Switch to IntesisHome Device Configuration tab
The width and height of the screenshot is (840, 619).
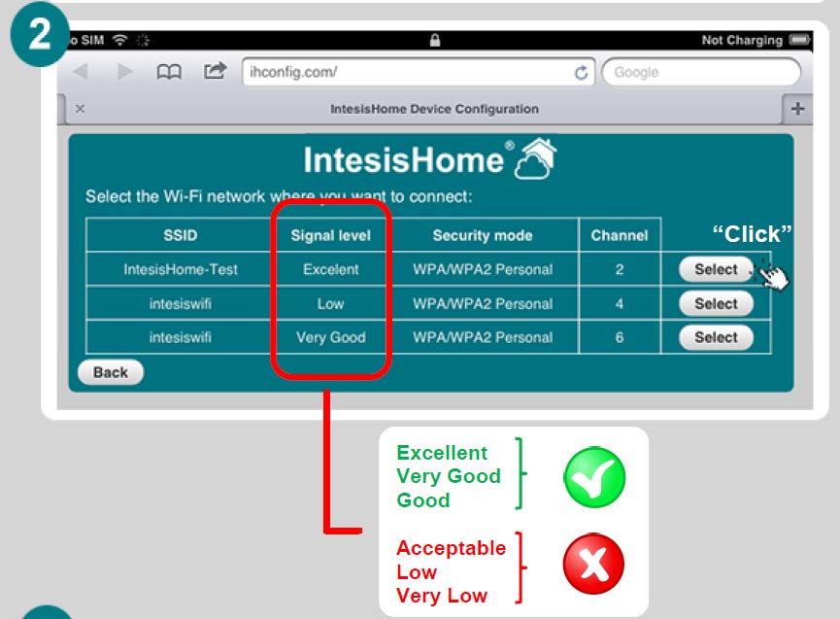[434, 109]
